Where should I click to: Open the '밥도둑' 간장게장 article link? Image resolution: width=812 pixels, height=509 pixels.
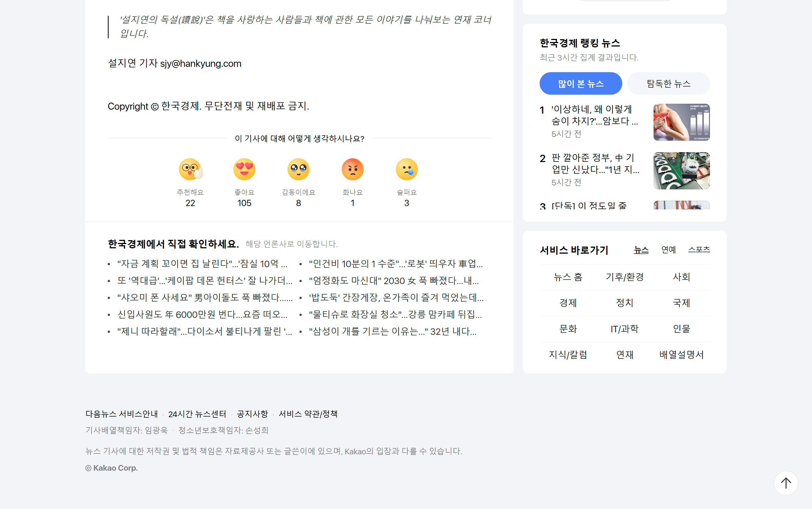coord(396,298)
